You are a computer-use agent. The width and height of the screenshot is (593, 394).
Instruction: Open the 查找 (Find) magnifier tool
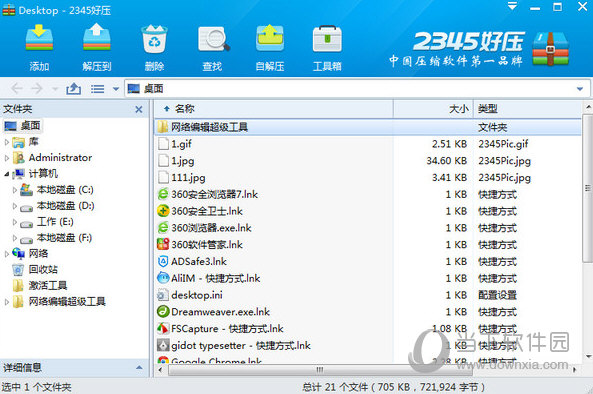pos(213,39)
